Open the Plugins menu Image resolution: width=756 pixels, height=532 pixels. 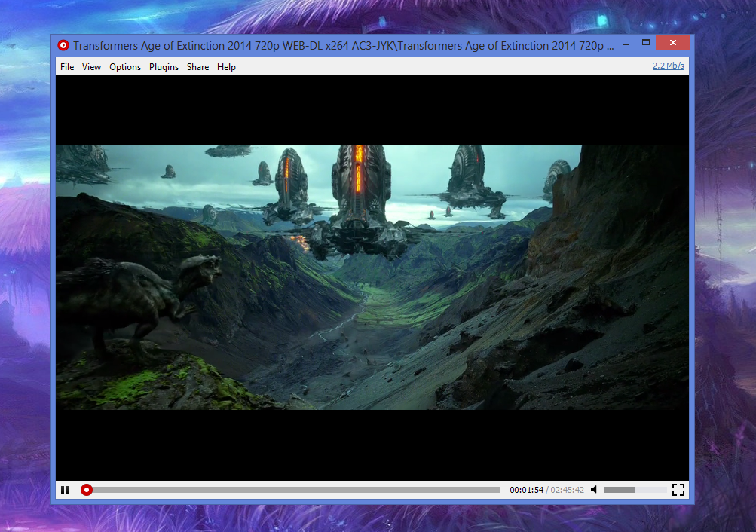164,67
